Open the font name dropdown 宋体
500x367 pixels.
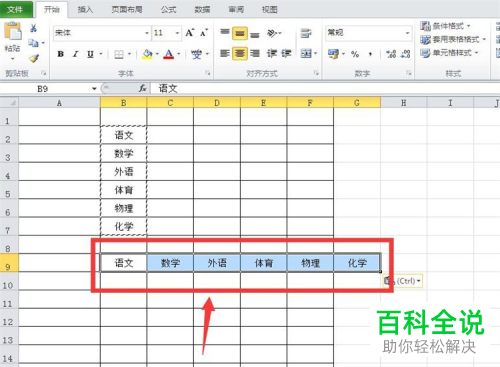tap(146, 33)
